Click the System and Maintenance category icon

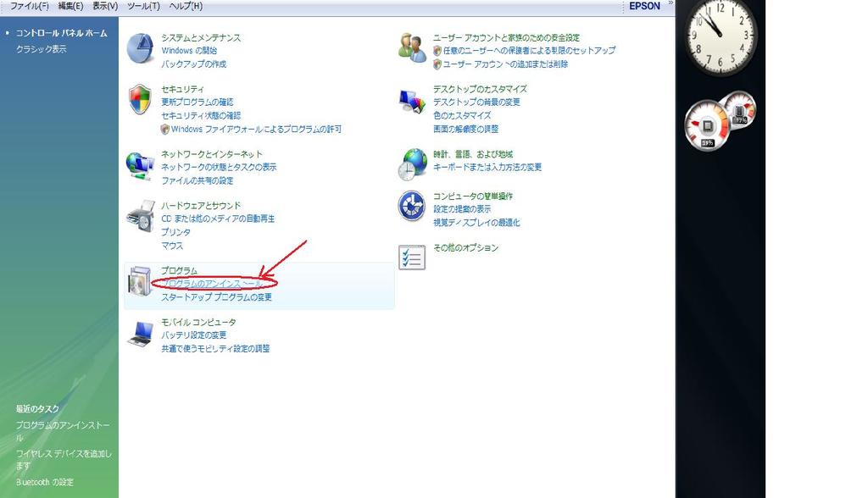(141, 49)
